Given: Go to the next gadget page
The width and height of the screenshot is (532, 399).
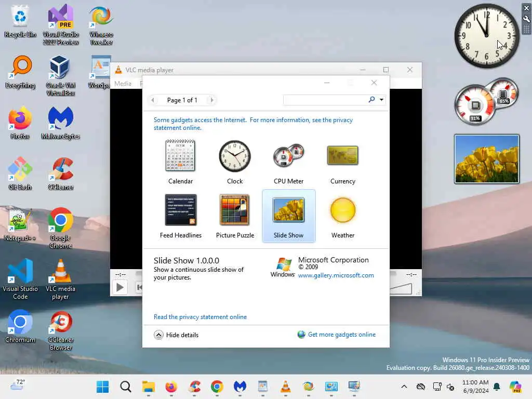Looking at the screenshot, I should pos(212,100).
